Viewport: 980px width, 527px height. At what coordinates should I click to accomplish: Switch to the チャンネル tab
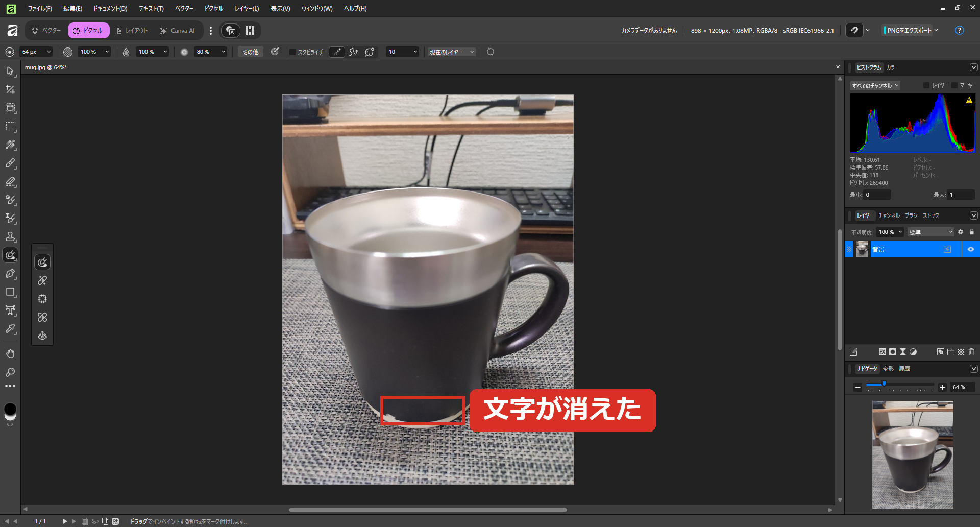point(889,215)
